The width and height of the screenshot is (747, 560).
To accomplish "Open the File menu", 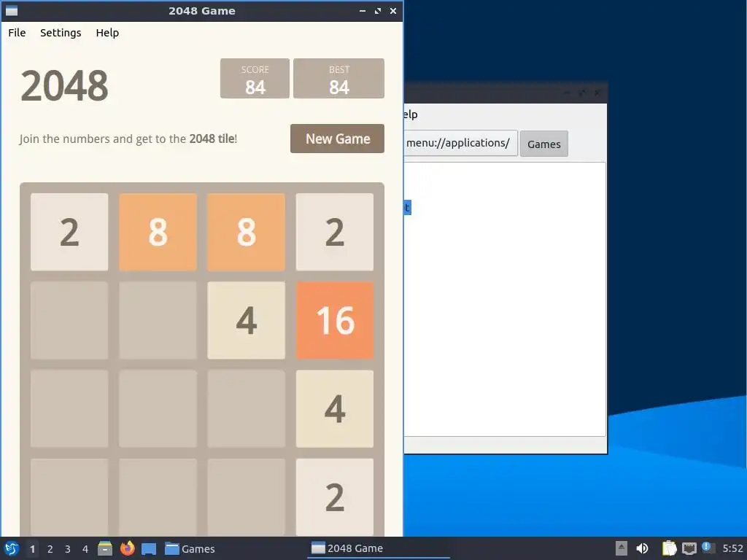I will (x=17, y=33).
